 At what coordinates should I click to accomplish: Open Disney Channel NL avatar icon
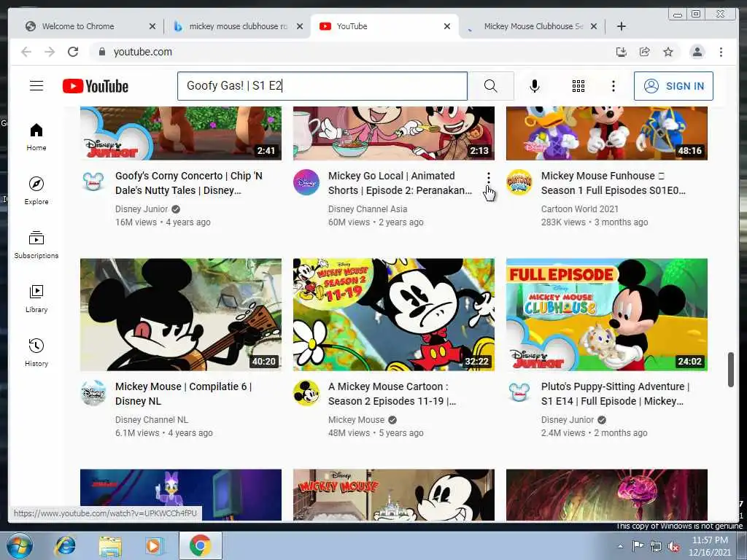click(93, 393)
